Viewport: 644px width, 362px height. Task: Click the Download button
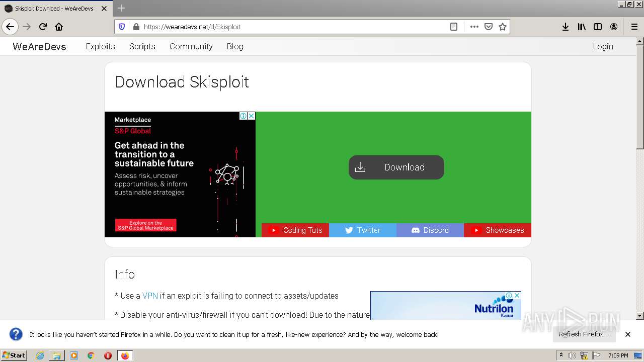[x=396, y=167]
